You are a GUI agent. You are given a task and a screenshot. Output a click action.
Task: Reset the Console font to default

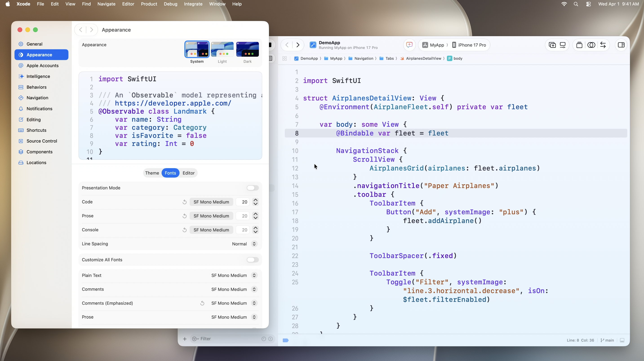tap(184, 230)
